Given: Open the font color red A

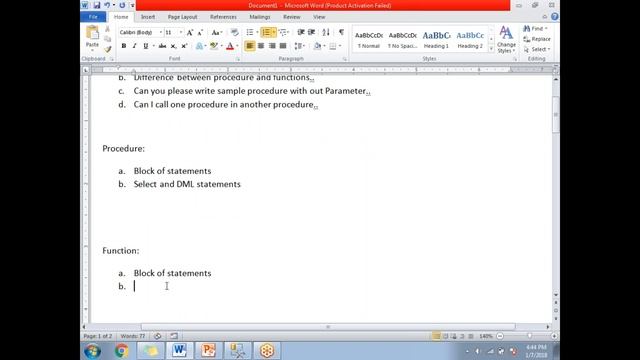Looking at the screenshot, I should (x=230, y=46).
